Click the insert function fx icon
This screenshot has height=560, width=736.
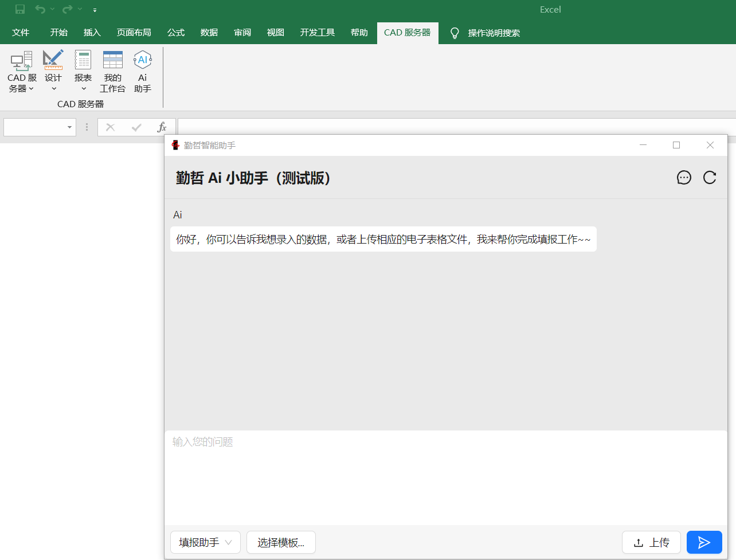tap(162, 127)
